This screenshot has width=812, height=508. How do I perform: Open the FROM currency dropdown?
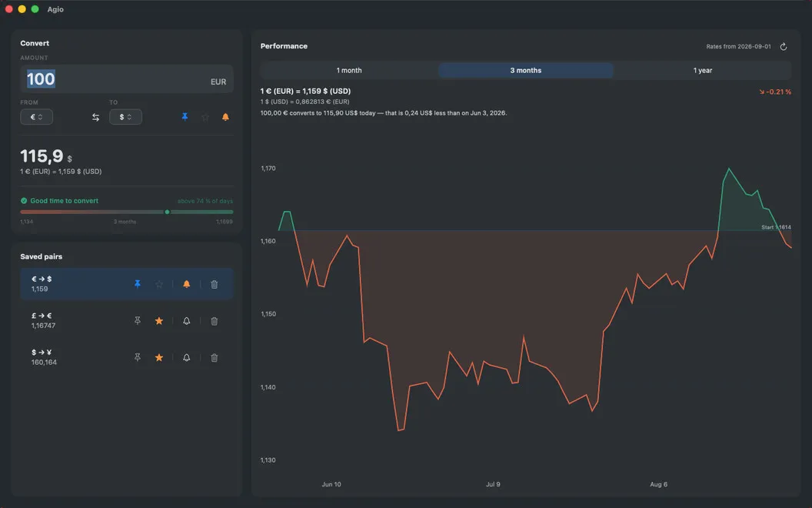coord(36,117)
